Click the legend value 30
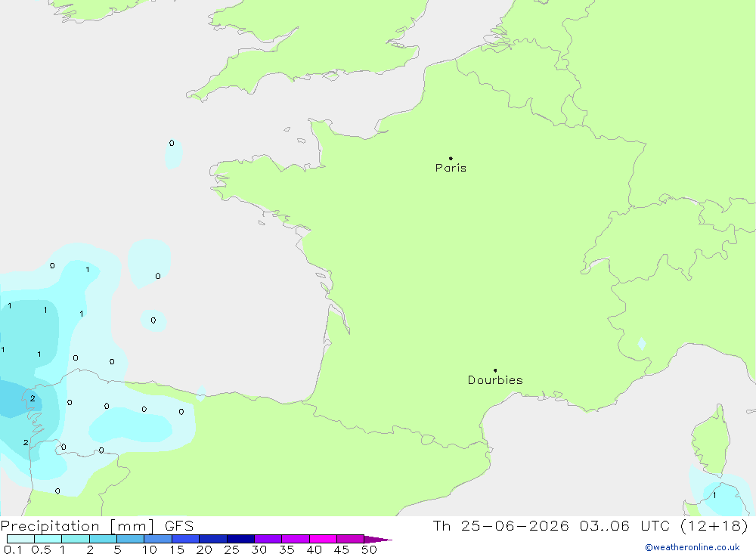Screen dimensions: 756x554 (259, 549)
